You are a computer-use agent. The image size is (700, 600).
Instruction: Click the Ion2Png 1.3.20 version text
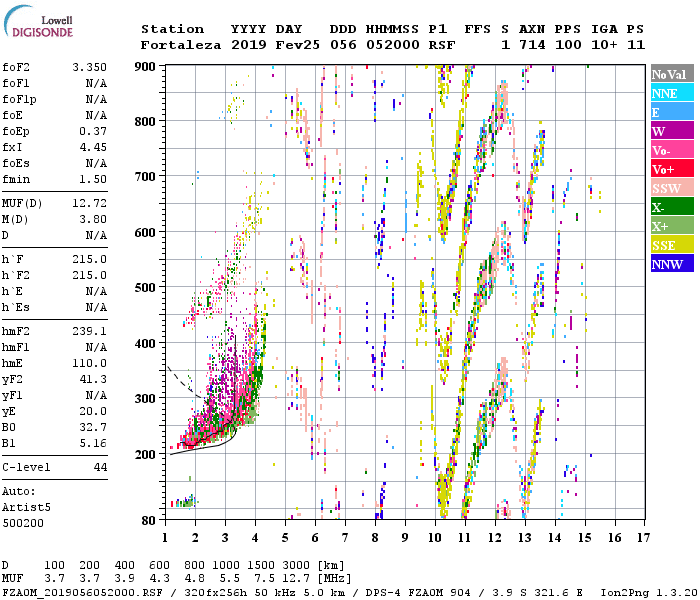[650, 593]
